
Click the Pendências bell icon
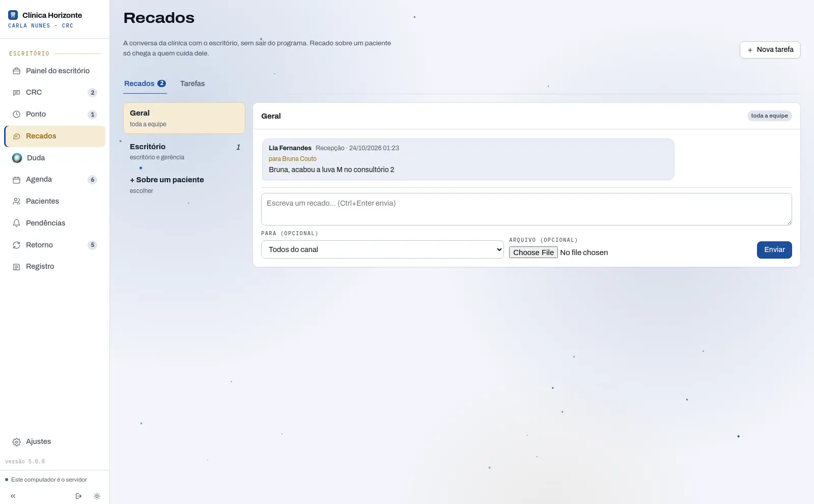[16, 223]
